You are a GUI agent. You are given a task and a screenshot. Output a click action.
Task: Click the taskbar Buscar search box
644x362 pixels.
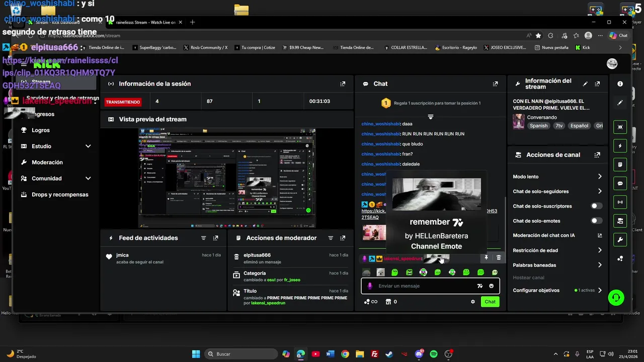coord(240,354)
